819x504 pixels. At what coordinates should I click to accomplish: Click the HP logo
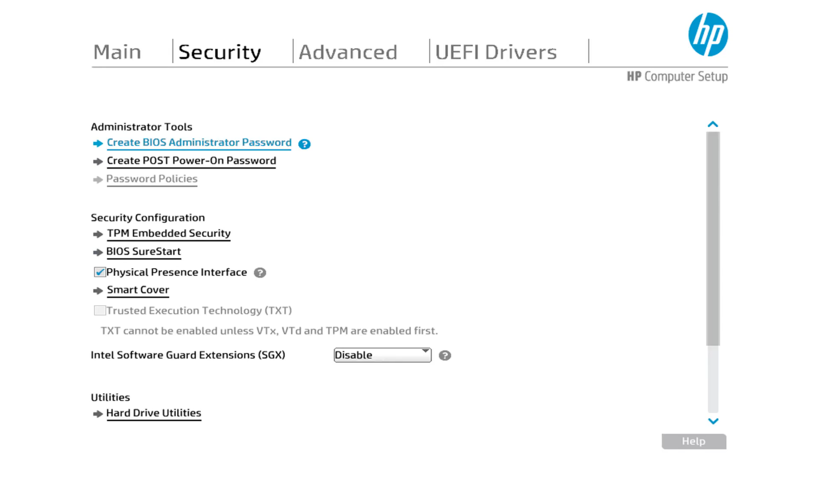[708, 35]
